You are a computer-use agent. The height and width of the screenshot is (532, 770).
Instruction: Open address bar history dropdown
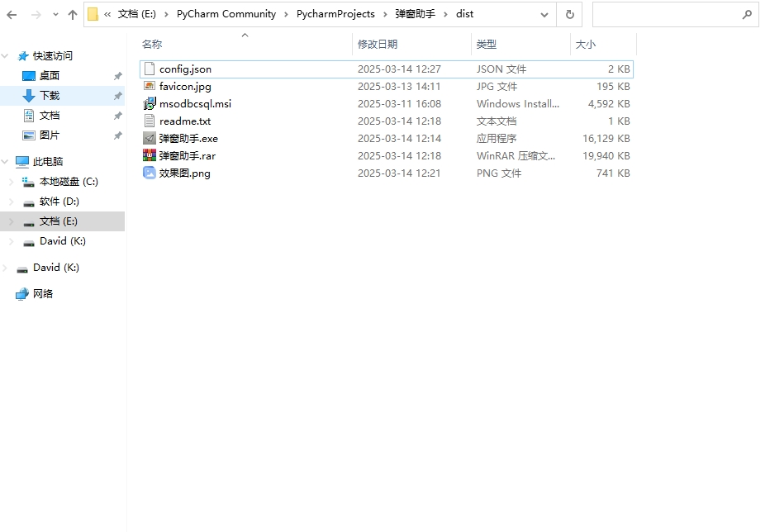[x=544, y=14]
